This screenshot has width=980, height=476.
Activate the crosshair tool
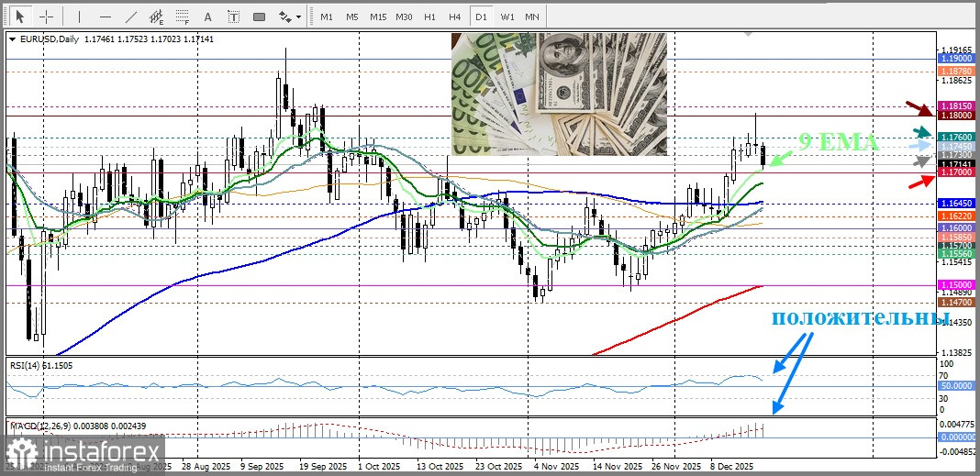[45, 17]
